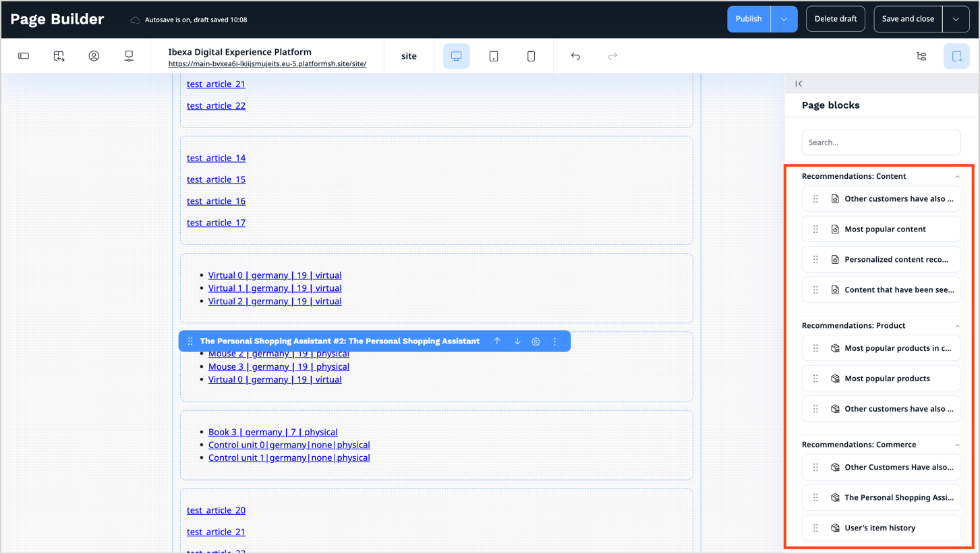980x554 pixels.
Task: Open the structure tree view icon
Action: (921, 57)
